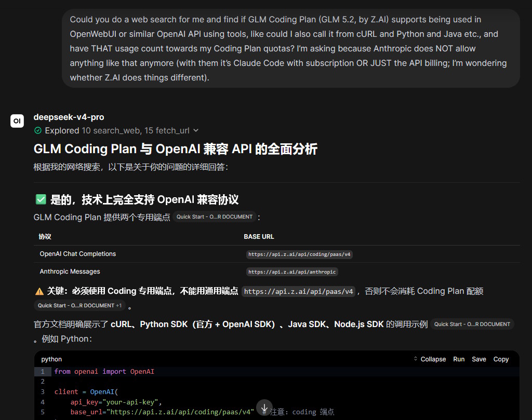Save the python code block
Image resolution: width=532 pixels, height=420 pixels.
[478, 359]
